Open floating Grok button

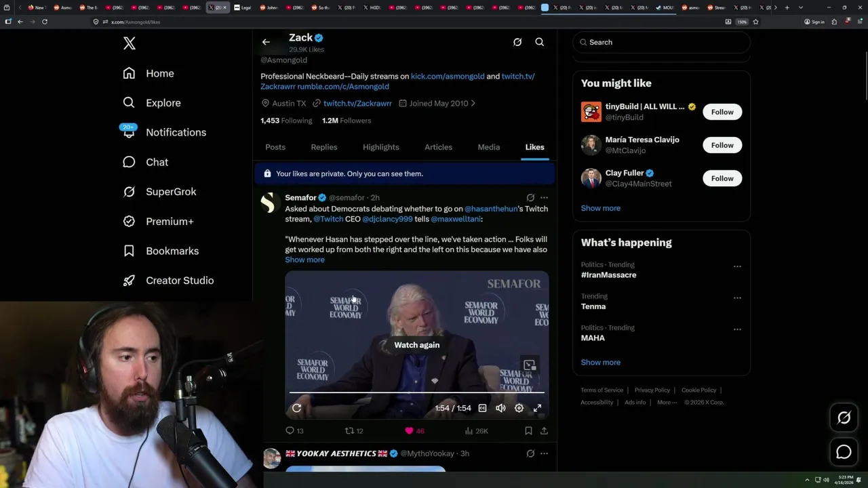844,418
